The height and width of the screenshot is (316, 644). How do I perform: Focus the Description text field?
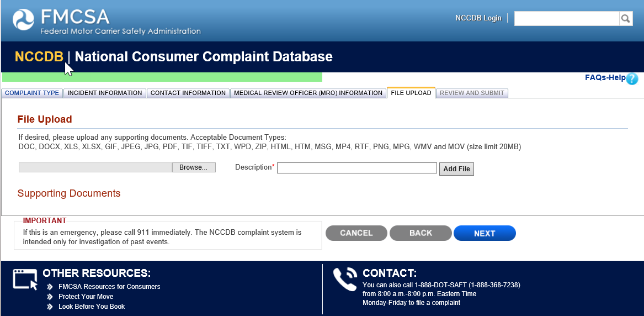[x=357, y=167]
